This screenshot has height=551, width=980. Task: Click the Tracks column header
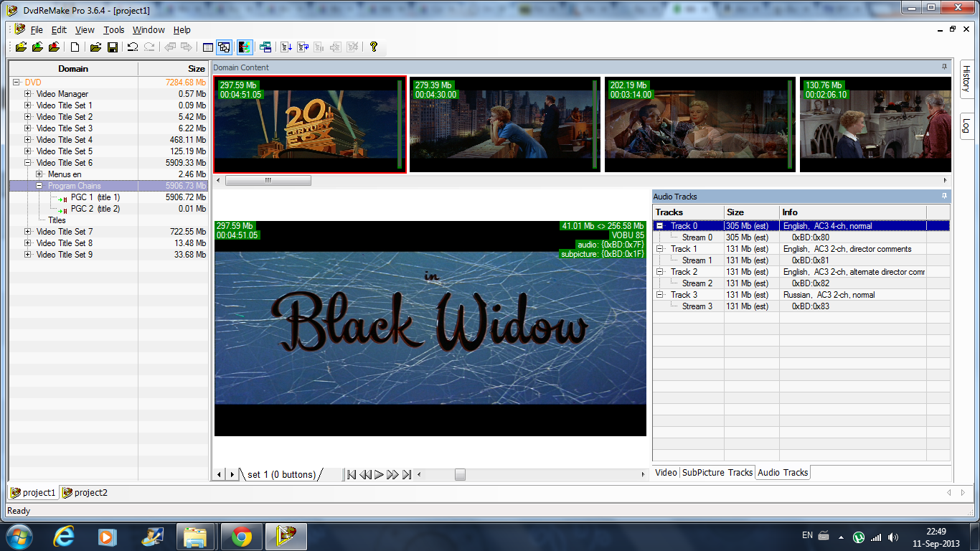pos(688,212)
